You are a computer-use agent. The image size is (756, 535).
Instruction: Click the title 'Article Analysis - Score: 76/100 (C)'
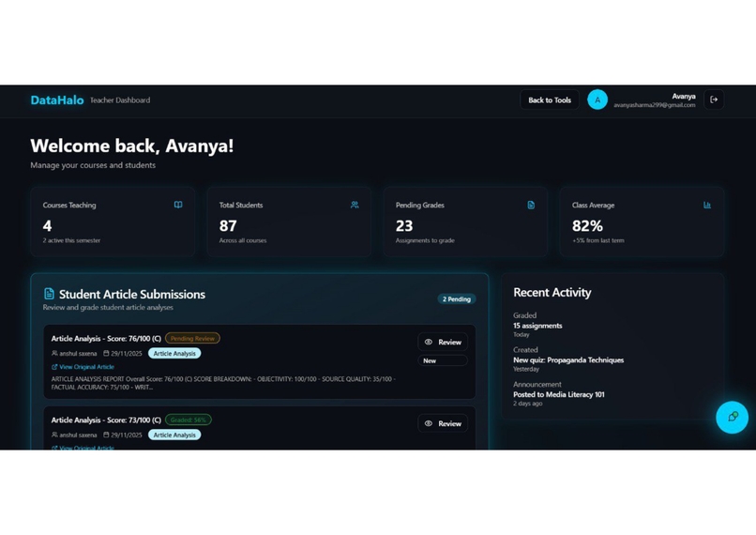click(106, 339)
